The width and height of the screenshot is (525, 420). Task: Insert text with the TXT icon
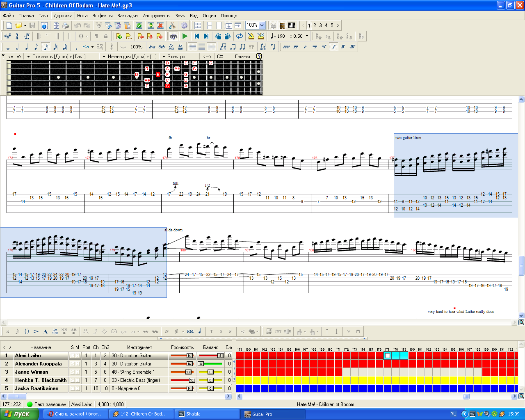click(278, 331)
